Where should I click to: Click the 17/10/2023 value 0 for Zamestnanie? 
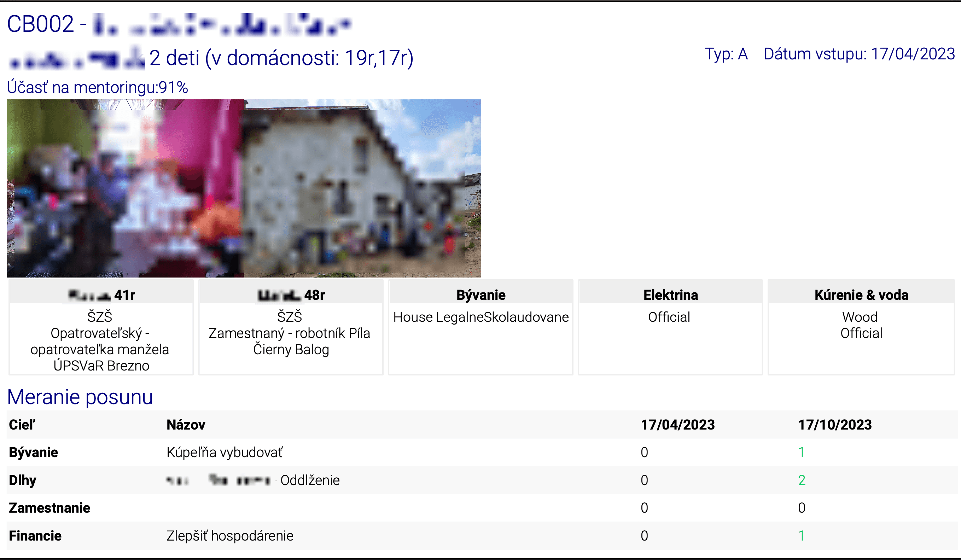pyautogui.click(x=802, y=508)
